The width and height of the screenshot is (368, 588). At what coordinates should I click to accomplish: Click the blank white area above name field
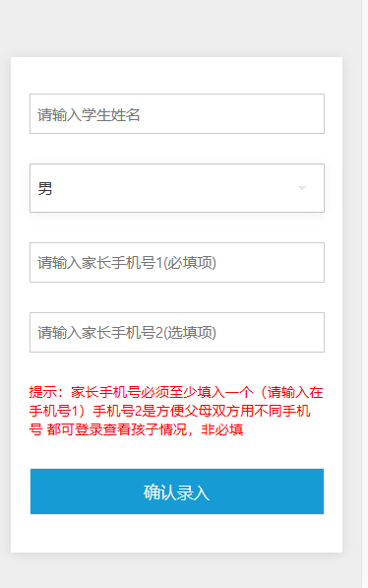[177, 75]
